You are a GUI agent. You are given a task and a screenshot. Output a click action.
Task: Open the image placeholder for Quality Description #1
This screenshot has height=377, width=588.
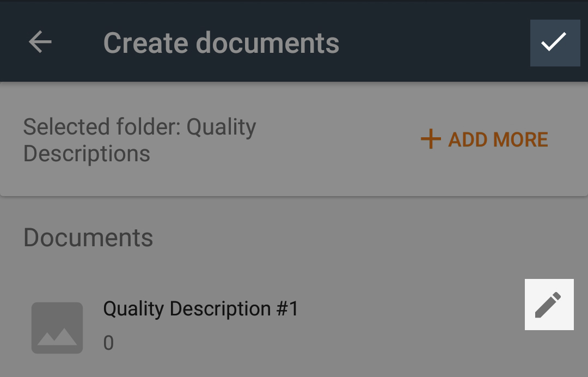tap(57, 327)
